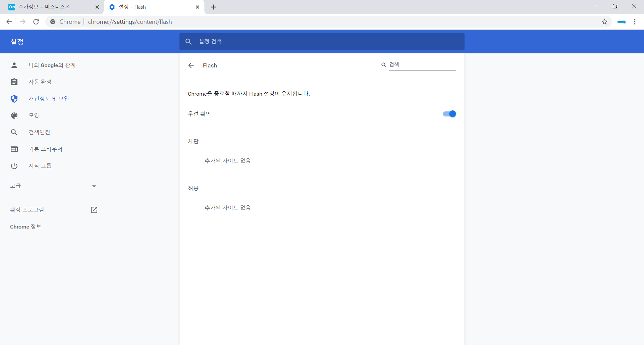Click 추가된 사이트 없음 under 차단
Viewport: 644px width, 345px height.
pyautogui.click(x=228, y=161)
